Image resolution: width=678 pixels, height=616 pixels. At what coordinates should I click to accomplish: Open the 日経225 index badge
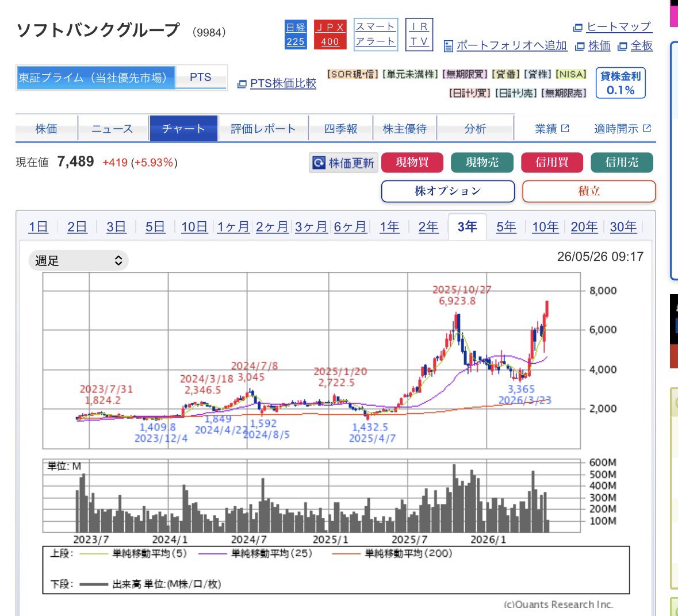point(296,34)
